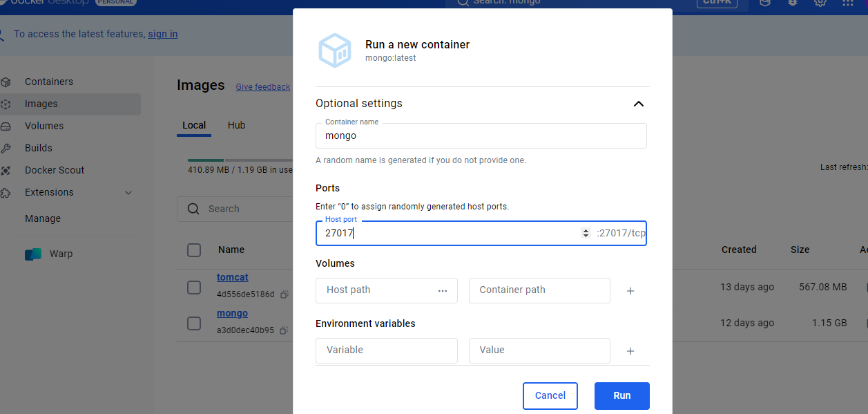This screenshot has height=414, width=868.
Task: Copy the mongo image ID a3d0dec40b95
Action: pyautogui.click(x=284, y=330)
